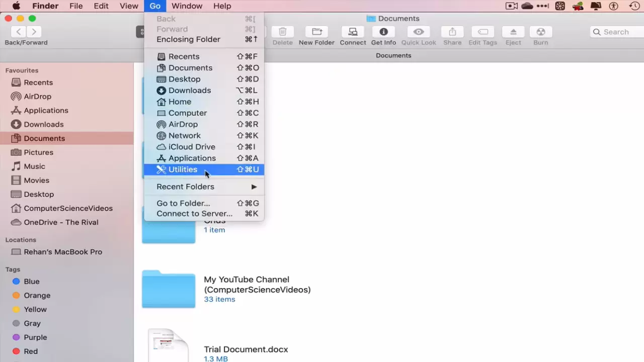Click the Delete toolbar trash icon
The width and height of the screenshot is (644, 362).
[x=283, y=32]
